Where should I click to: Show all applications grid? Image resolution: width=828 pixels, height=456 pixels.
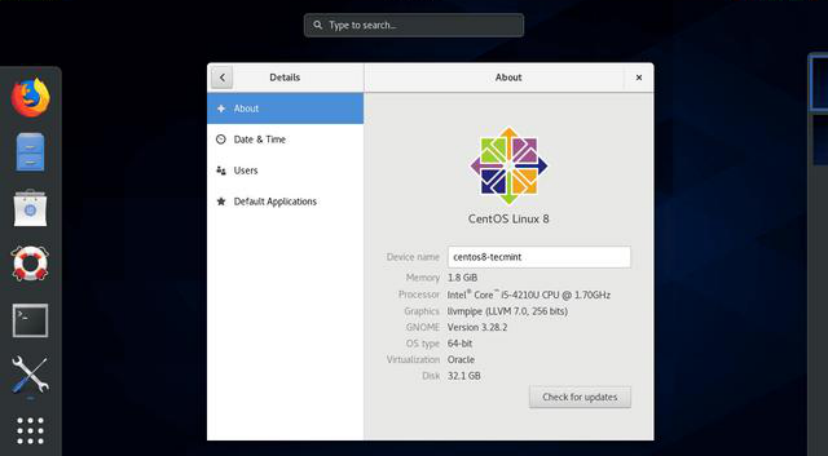30,431
